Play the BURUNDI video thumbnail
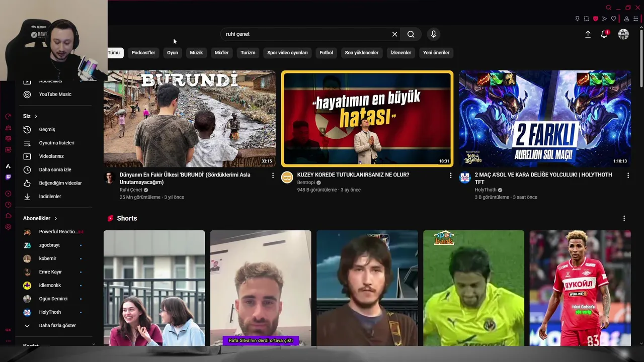This screenshot has height=362, width=644. [x=190, y=119]
